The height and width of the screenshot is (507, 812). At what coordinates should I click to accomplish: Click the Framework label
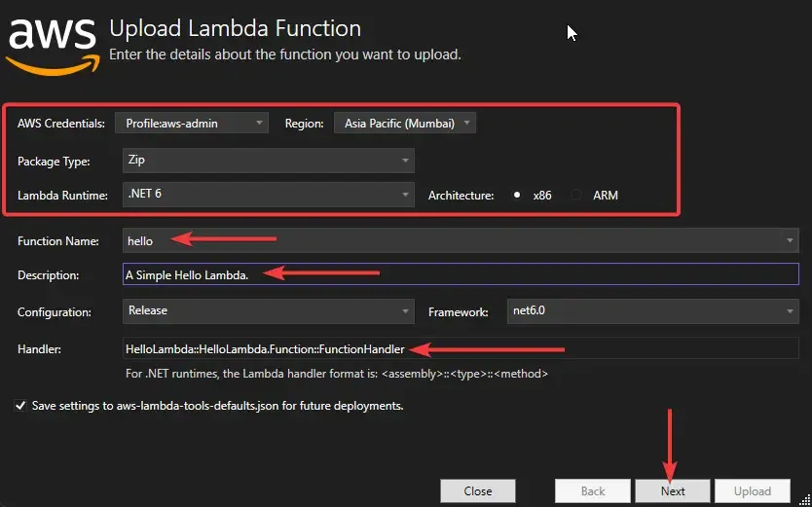tap(459, 312)
